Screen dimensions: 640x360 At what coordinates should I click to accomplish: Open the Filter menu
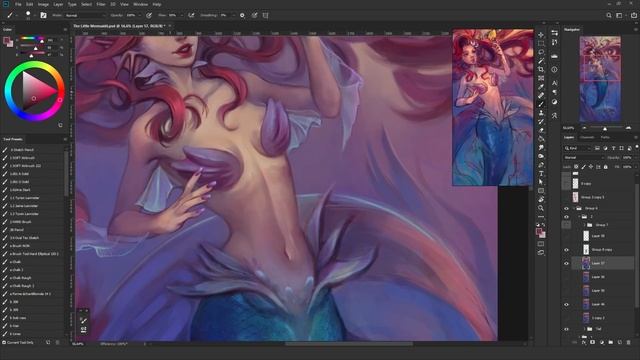[x=101, y=4]
